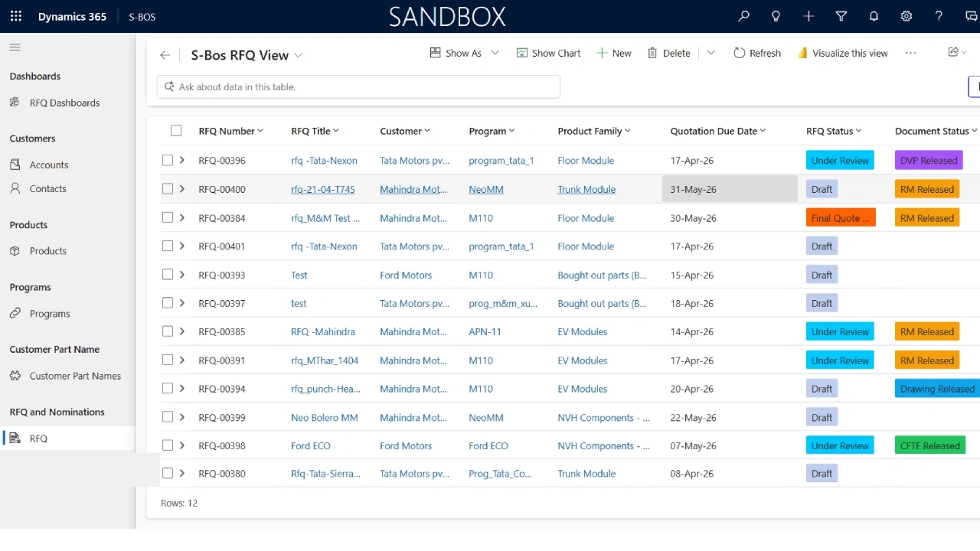The height and width of the screenshot is (551, 980).
Task: Expand the row for RFQ-00398
Action: point(182,445)
